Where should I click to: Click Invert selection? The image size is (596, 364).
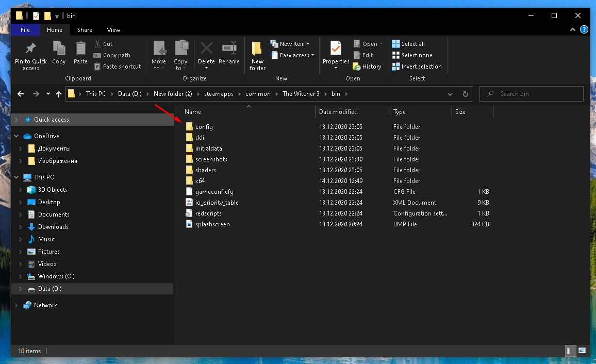pyautogui.click(x=417, y=67)
